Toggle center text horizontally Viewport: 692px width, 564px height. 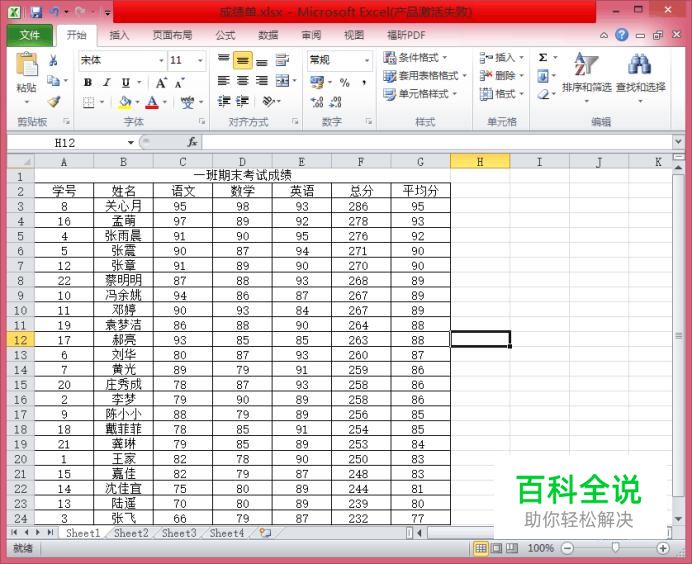point(243,81)
